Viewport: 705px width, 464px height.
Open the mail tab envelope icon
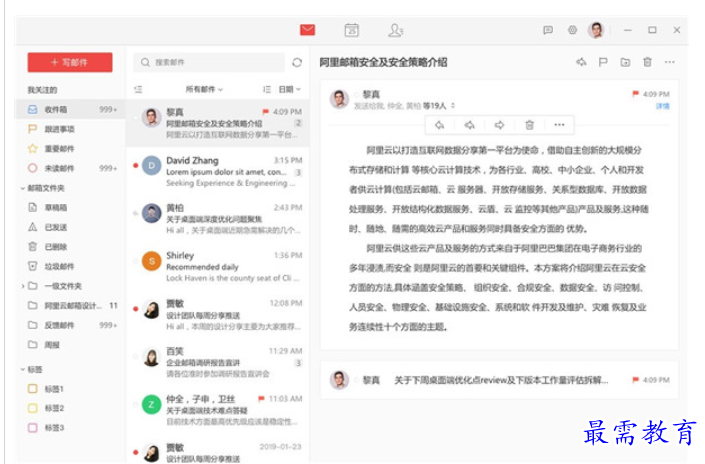[308, 30]
